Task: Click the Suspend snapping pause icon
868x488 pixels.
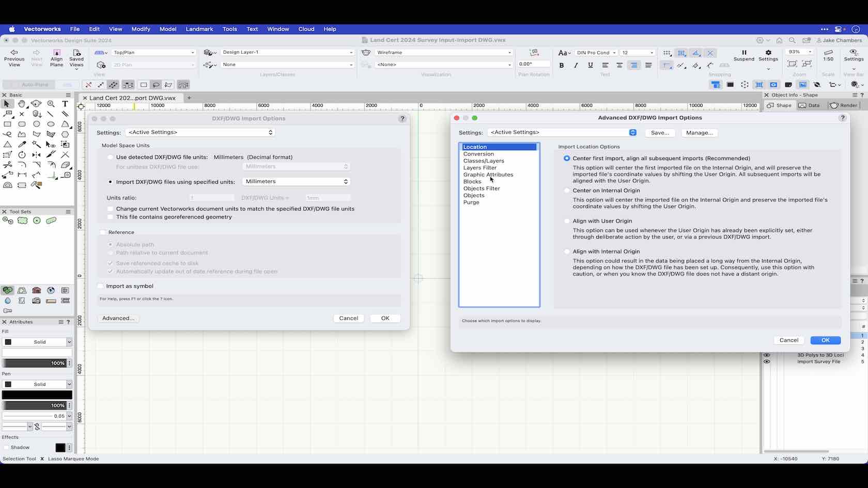Action: point(744,52)
